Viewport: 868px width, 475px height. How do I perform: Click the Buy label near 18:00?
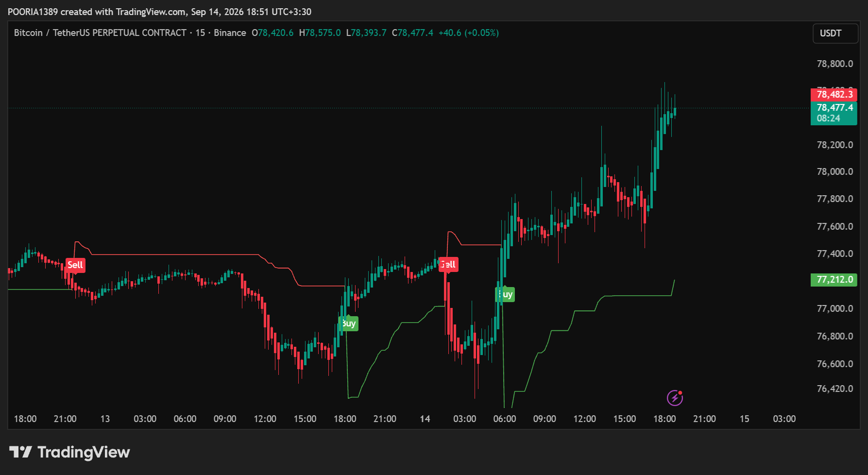click(x=348, y=323)
